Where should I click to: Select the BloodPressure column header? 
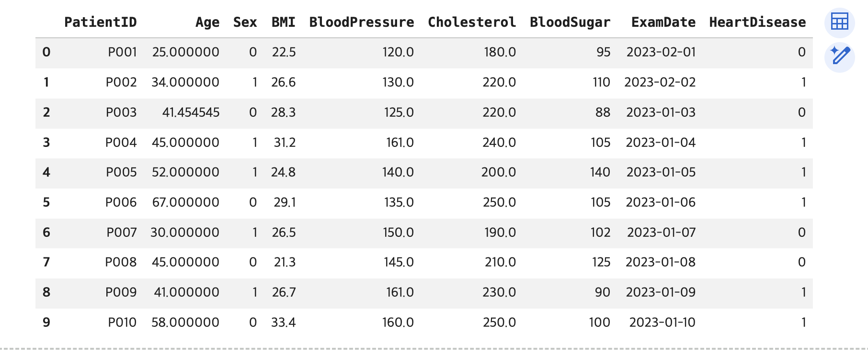pyautogui.click(x=362, y=22)
